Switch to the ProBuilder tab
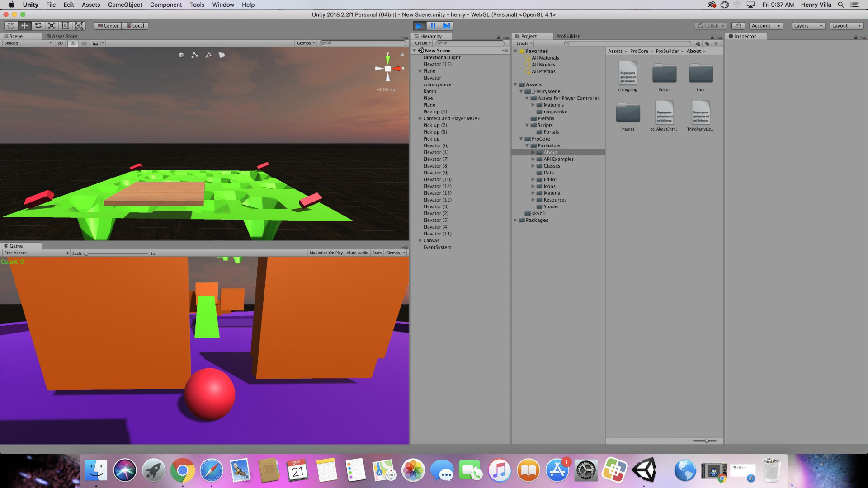This screenshot has width=868, height=488. pos(568,36)
